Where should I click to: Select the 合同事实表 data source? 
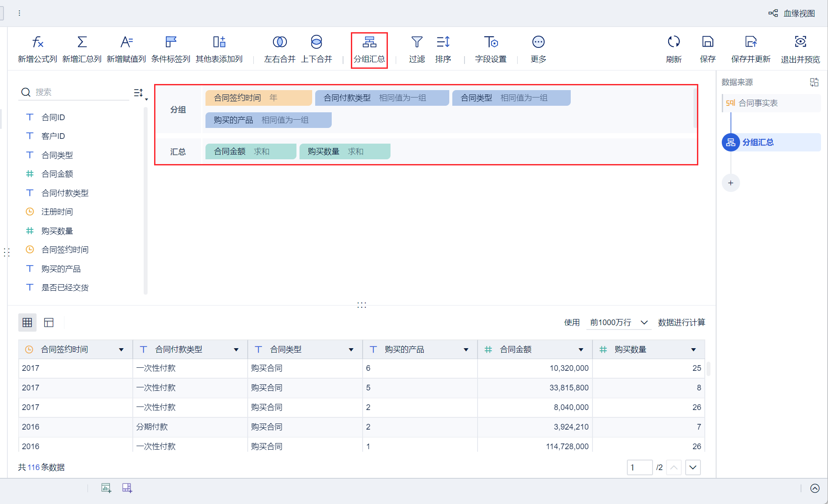771,103
